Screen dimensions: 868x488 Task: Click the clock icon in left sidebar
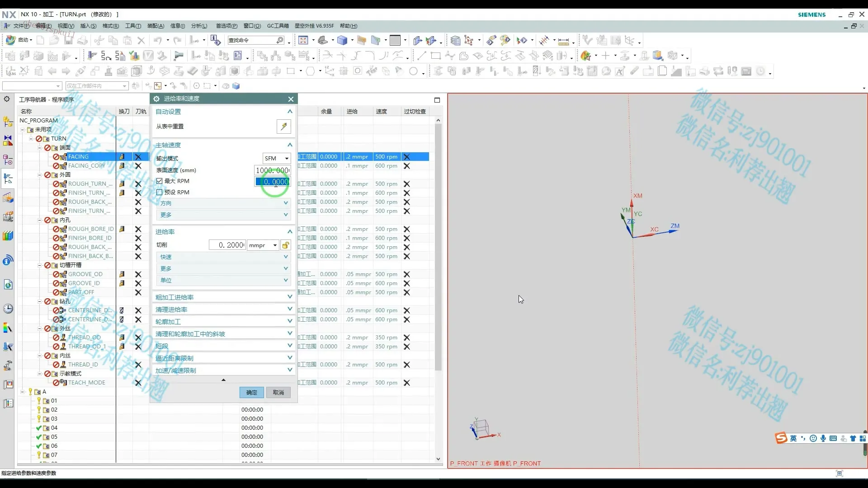pyautogui.click(x=8, y=309)
